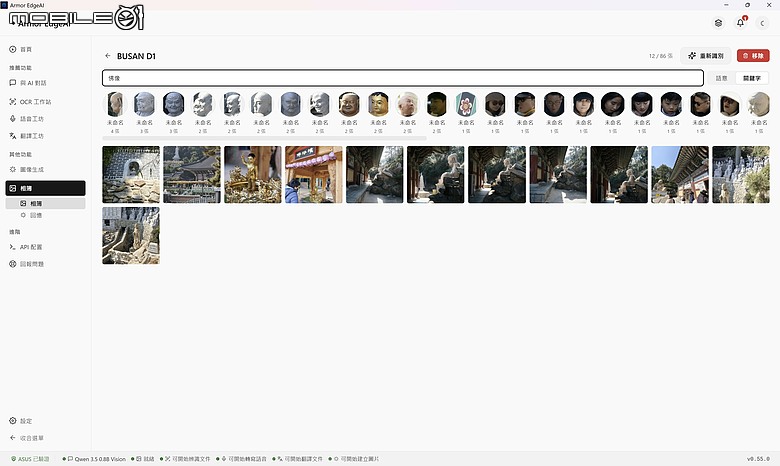Screen dimensions: 780x466
Task: Open the notifications bell icon
Action: click(740, 23)
